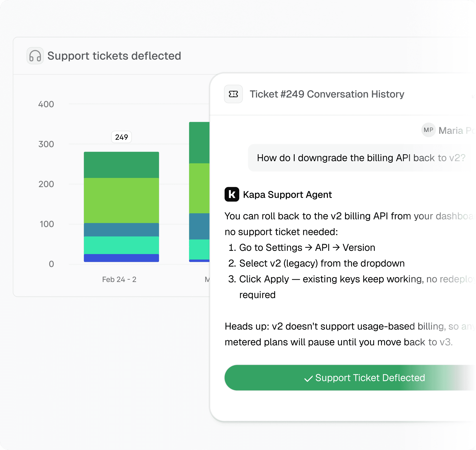The height and width of the screenshot is (450, 476).
Task: Select the steel blue segment of Feb 24 bar
Action: 121,230
